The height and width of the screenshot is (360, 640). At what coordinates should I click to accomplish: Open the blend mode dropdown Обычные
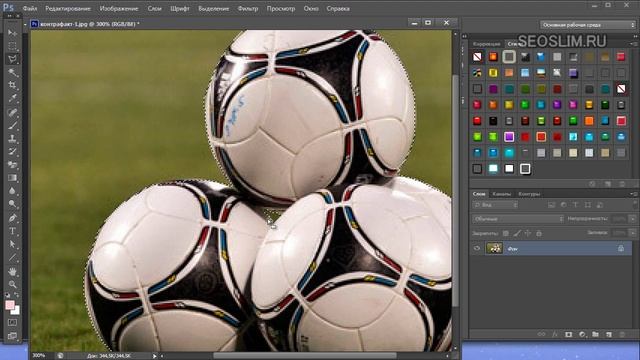tap(518, 219)
